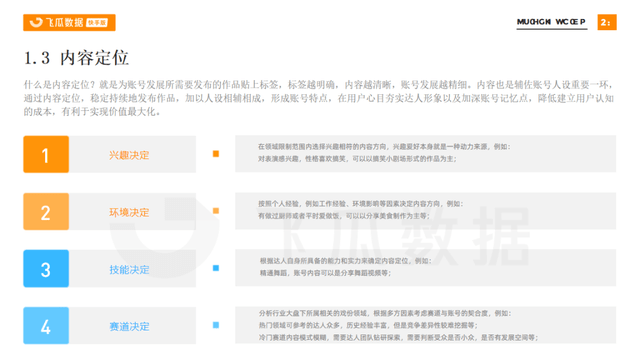Click the line 对表演感兴趣，性格喜欢搞笑

click(357, 159)
